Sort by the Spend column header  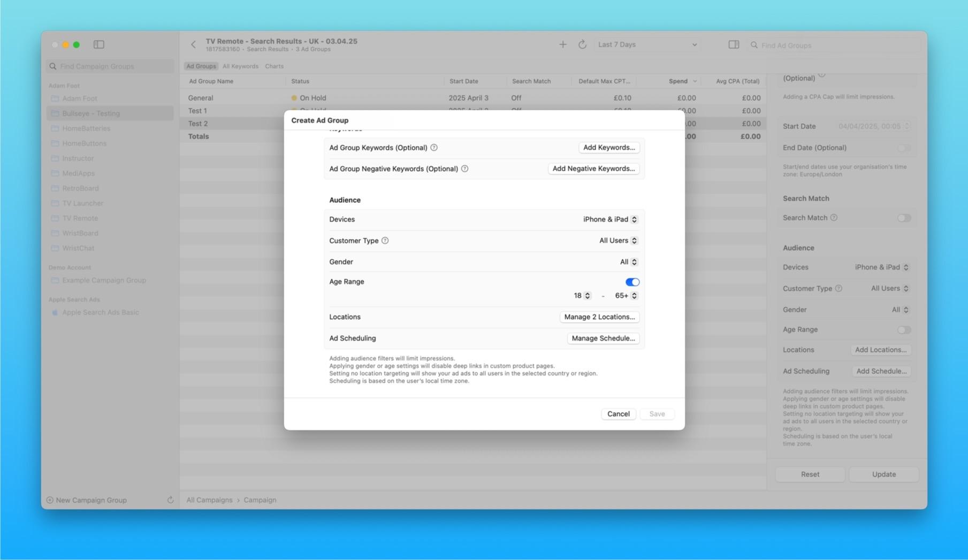pos(678,81)
